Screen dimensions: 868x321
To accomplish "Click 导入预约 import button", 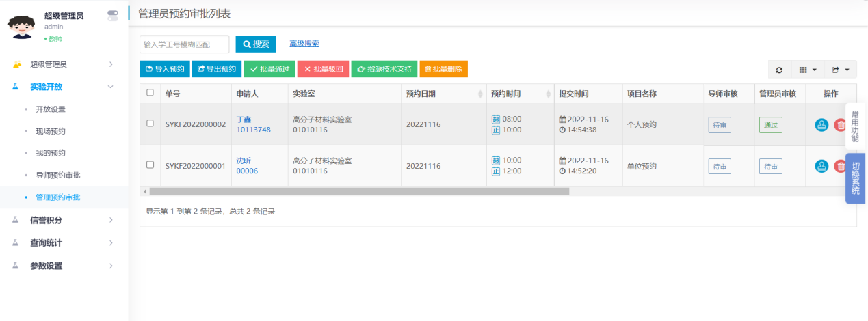I will click(164, 69).
